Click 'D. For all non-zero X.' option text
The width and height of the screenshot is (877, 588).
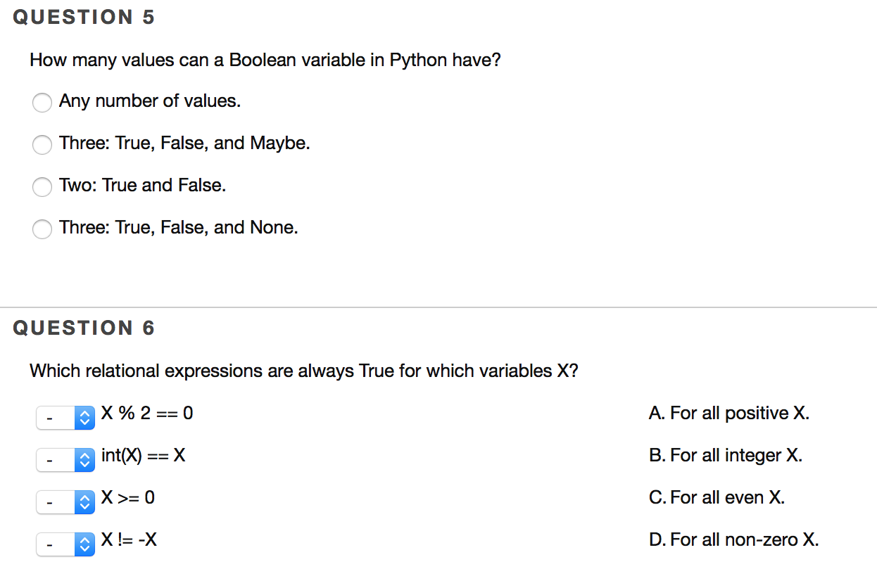(734, 540)
